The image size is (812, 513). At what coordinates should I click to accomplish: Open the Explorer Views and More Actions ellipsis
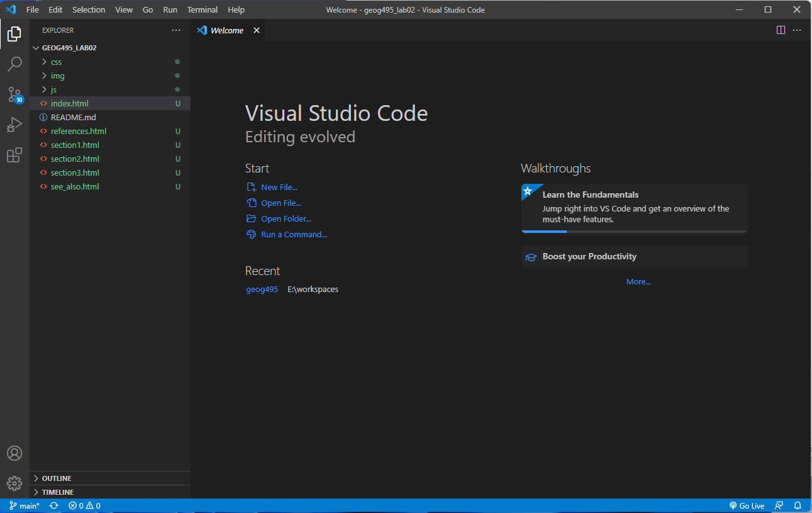pyautogui.click(x=176, y=30)
